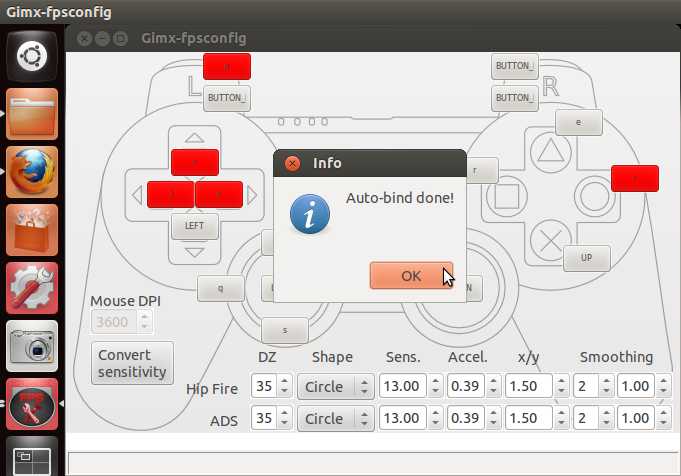681x476 pixels.
Task: Adjust the Hip Fire Sens. spinner arrows
Action: coord(435,386)
